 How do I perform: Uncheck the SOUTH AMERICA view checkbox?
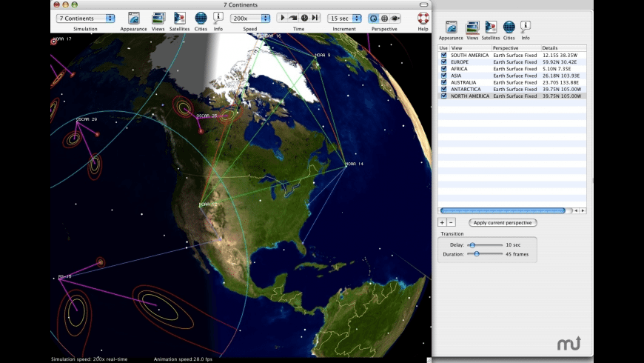[x=443, y=56]
